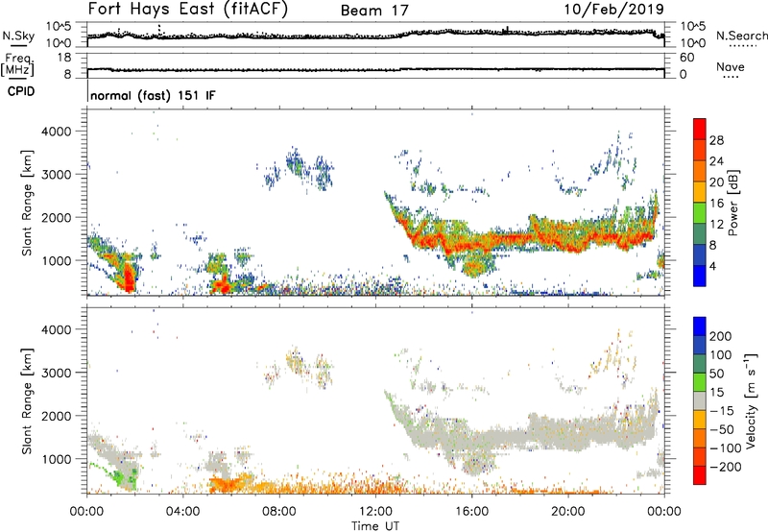Click the 'N.Search' legend label
This screenshot has height=532, width=768.
(741, 36)
